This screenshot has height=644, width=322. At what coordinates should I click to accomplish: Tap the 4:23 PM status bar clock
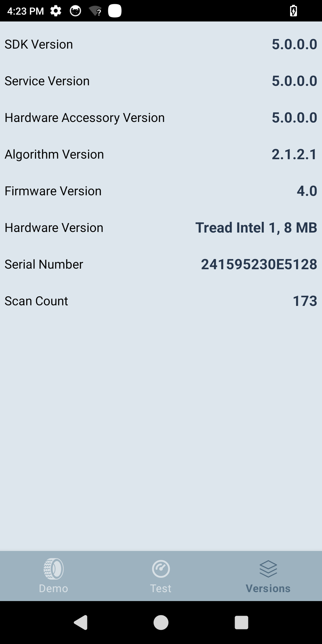[26, 11]
